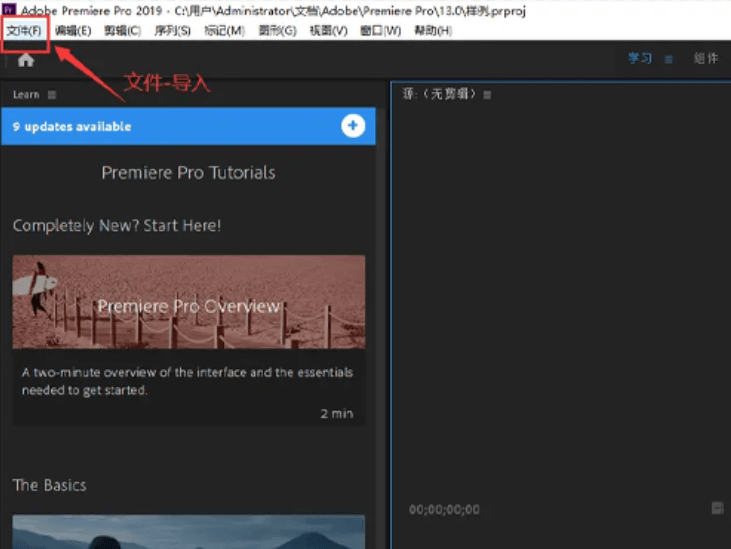Click the source monitor timecode 00;00;00;00
Viewport: 731px width, 549px height.
(444, 510)
